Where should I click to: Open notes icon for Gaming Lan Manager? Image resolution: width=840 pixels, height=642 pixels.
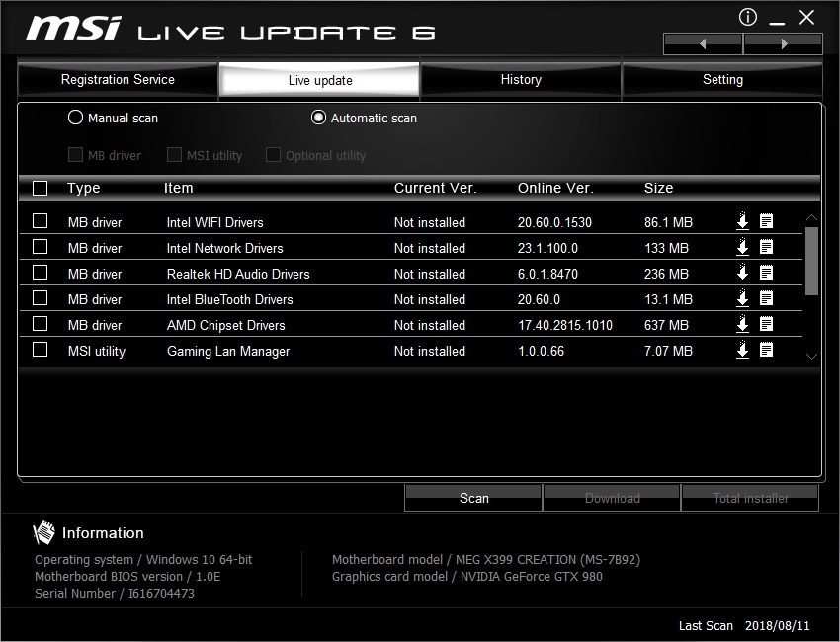(x=766, y=350)
